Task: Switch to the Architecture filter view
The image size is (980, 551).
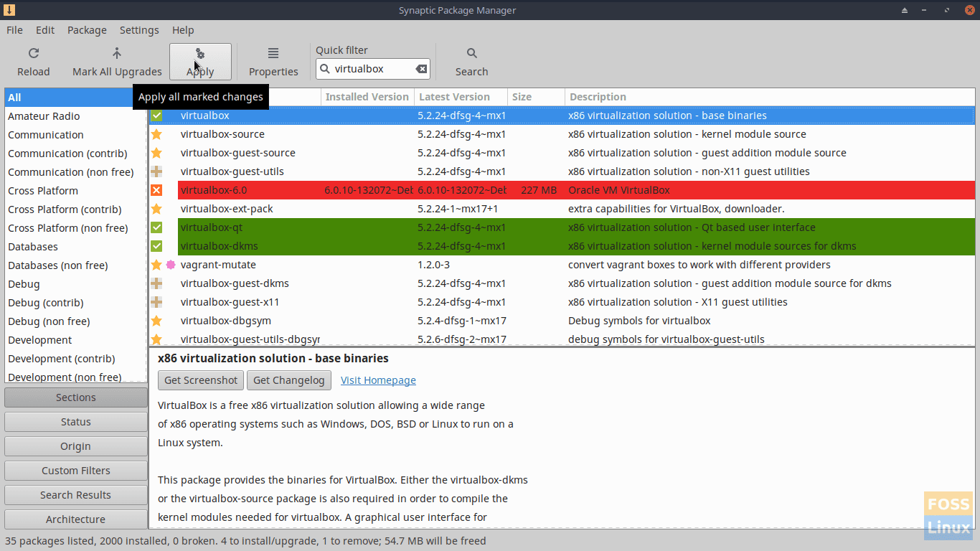Action: coord(76,519)
